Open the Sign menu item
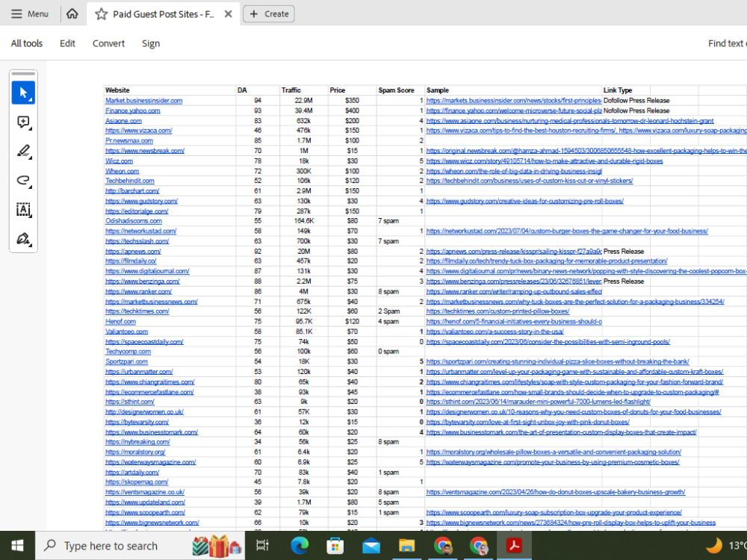The width and height of the screenshot is (747, 560). [151, 43]
